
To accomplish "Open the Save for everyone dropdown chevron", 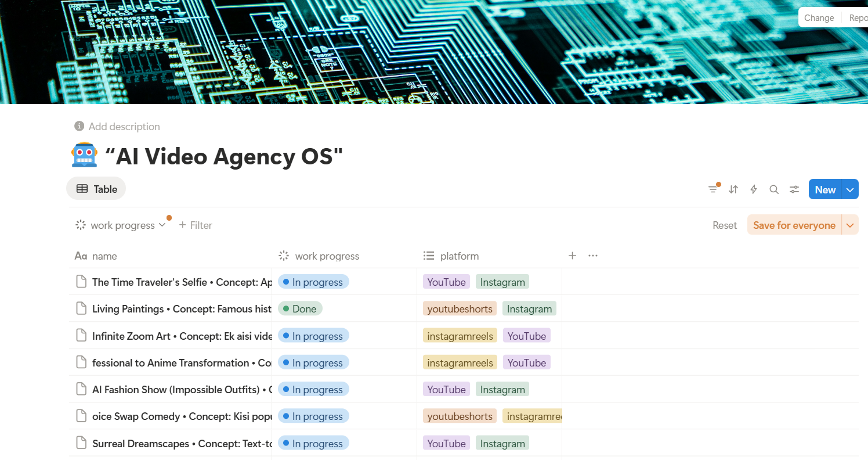I will pyautogui.click(x=851, y=225).
